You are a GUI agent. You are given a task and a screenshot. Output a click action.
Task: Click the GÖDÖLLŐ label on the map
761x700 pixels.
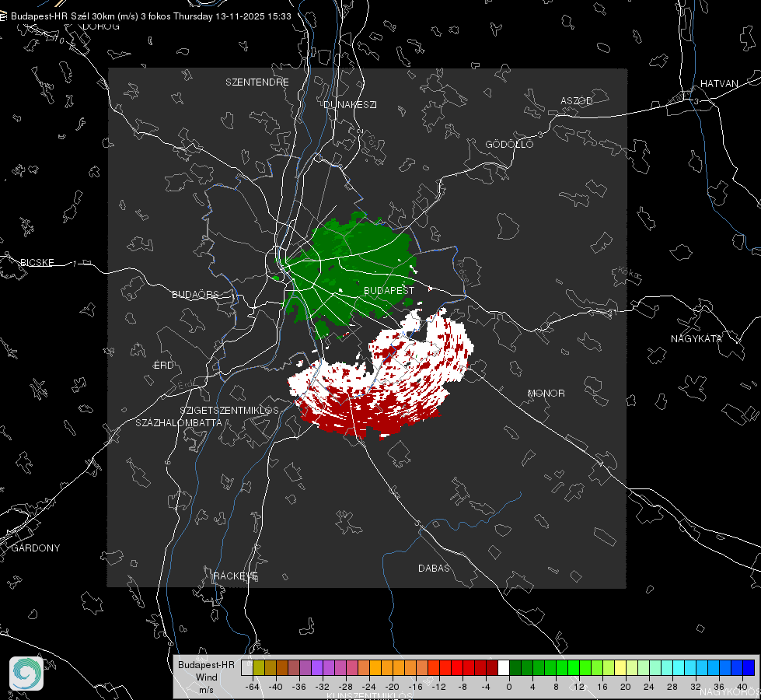point(509,144)
